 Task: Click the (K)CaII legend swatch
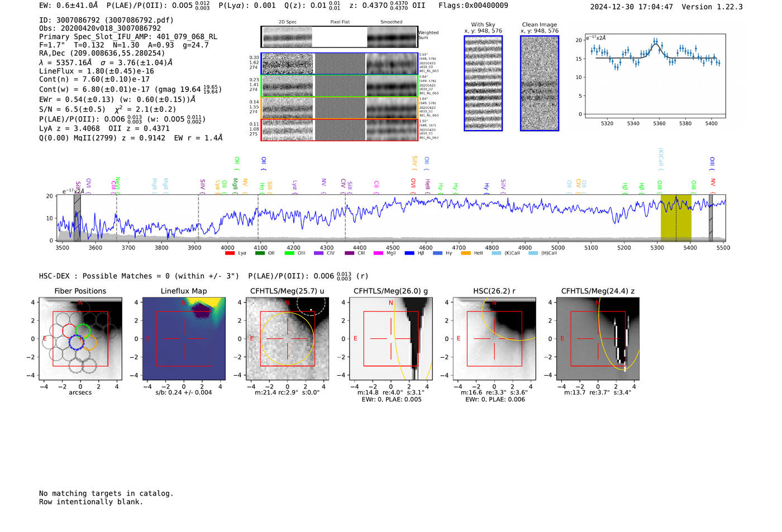tap(497, 253)
